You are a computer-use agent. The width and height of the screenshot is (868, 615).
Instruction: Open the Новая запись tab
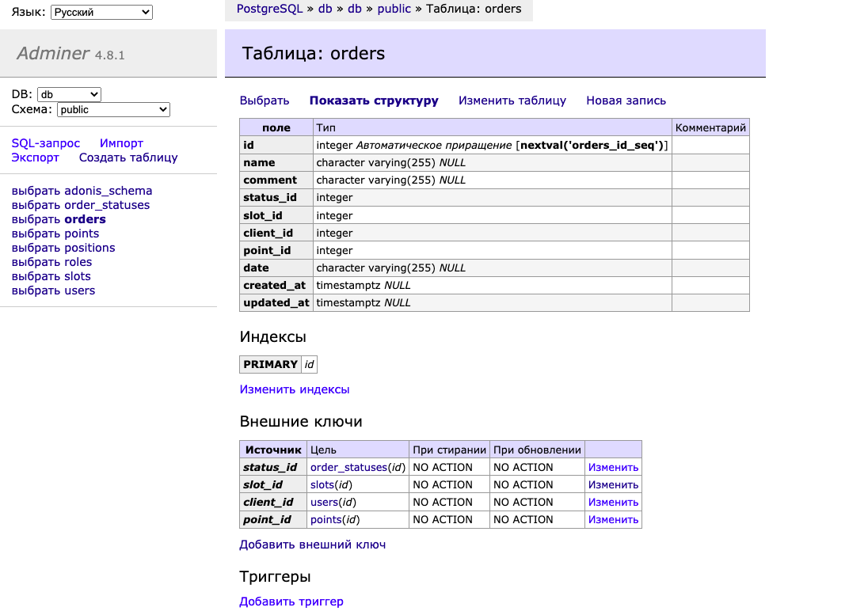coord(626,101)
